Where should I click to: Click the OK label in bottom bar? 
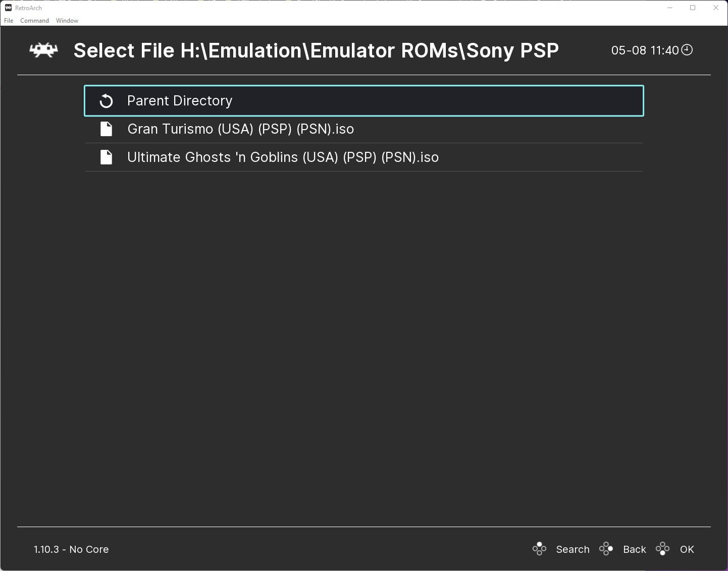687,549
